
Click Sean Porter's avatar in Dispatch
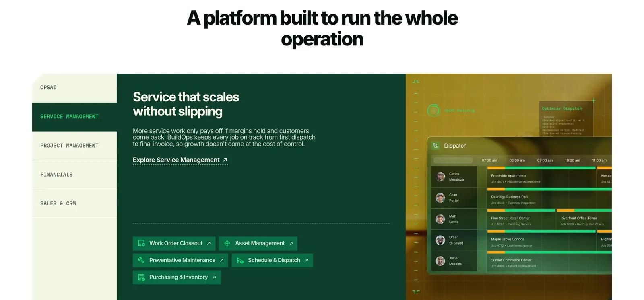tap(440, 198)
